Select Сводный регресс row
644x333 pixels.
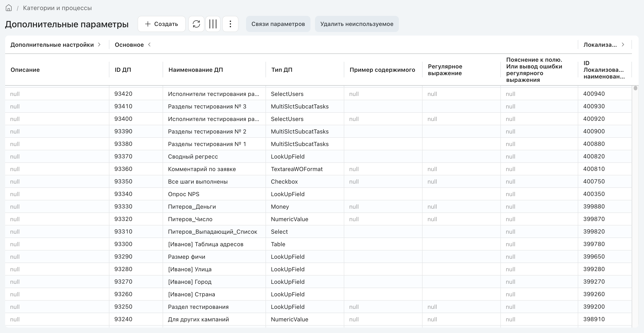click(x=318, y=156)
